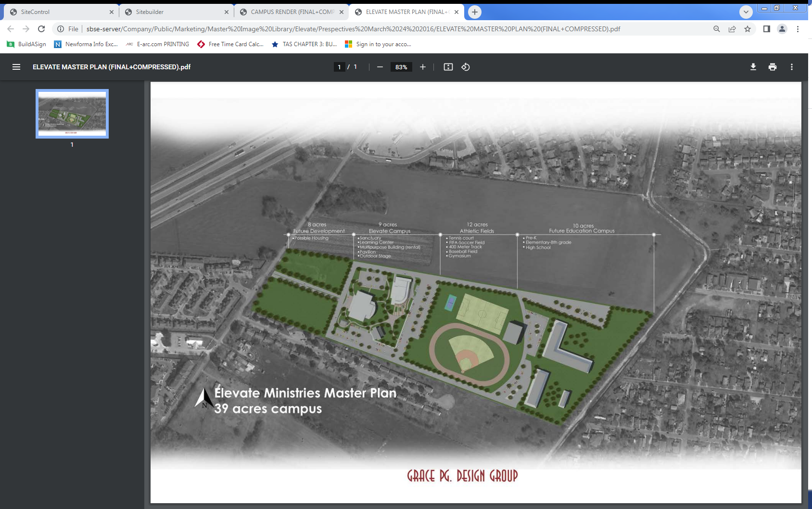Screen dimensions: 812x509
Task: Restore down the Chrome window
Action: pos(776,8)
